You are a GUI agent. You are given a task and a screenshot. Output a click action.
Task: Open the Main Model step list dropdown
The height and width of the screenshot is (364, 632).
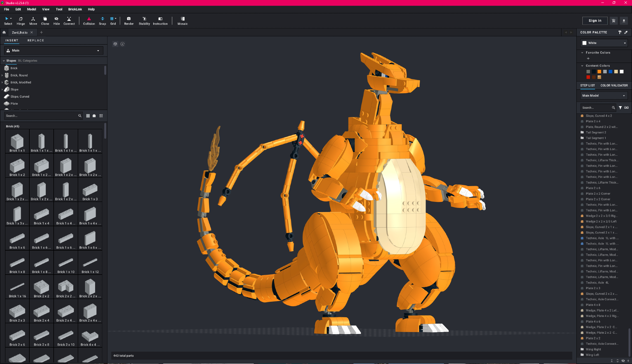[604, 95]
